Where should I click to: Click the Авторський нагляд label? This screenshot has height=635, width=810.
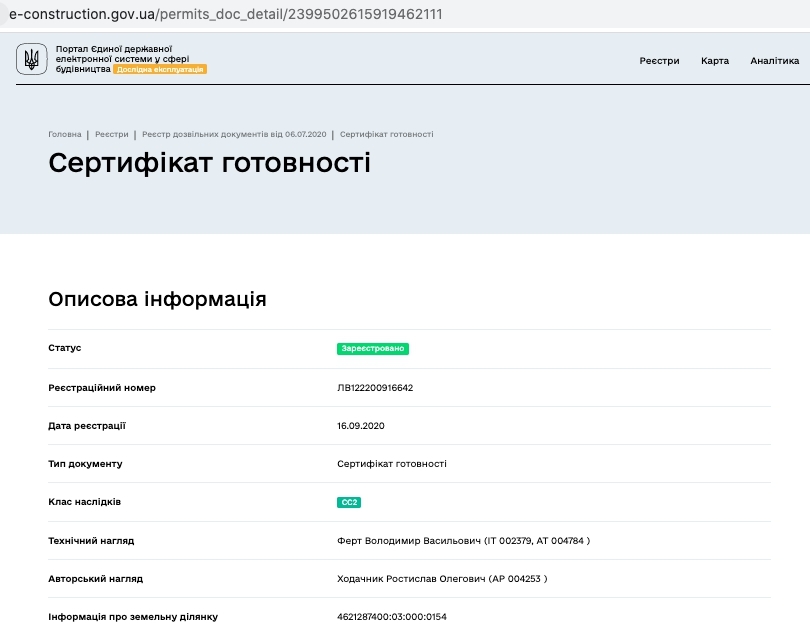click(96, 579)
